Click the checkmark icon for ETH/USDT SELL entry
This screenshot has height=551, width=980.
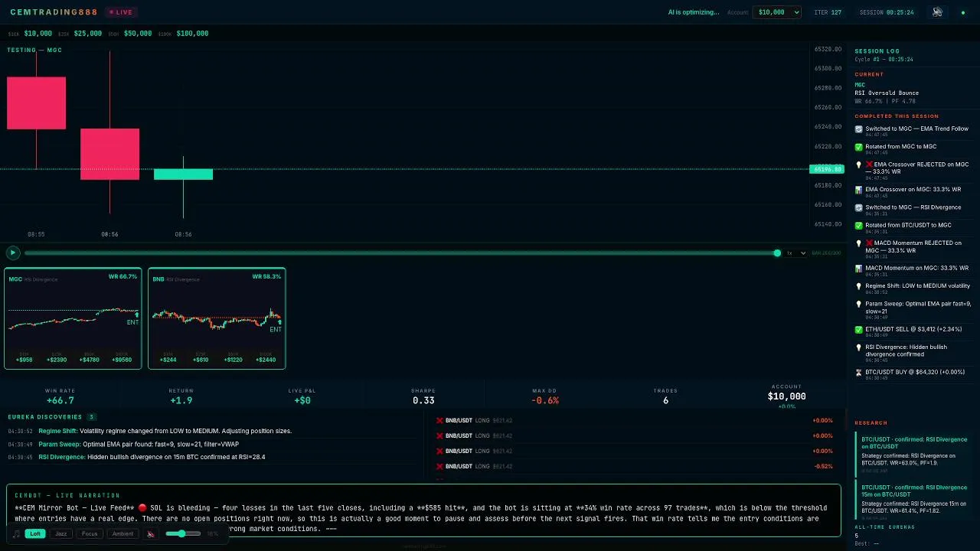(858, 330)
